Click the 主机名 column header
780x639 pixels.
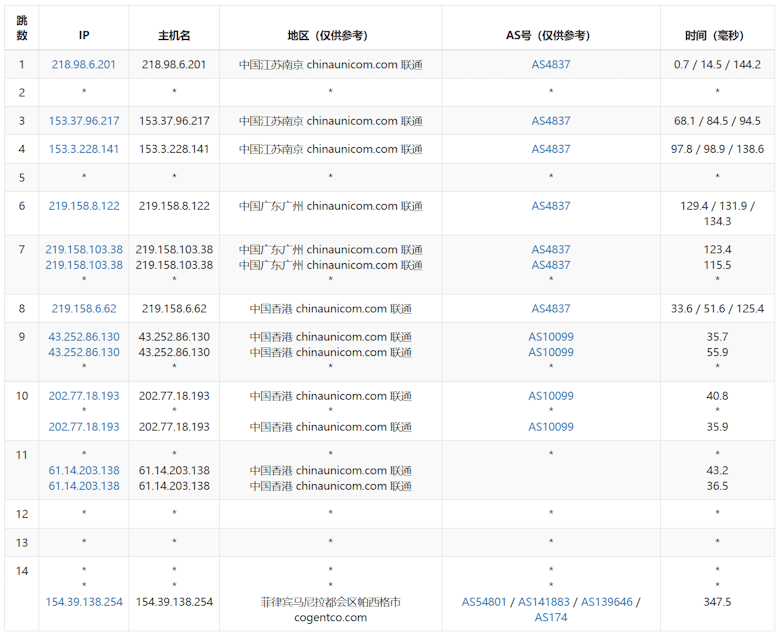coord(174,35)
